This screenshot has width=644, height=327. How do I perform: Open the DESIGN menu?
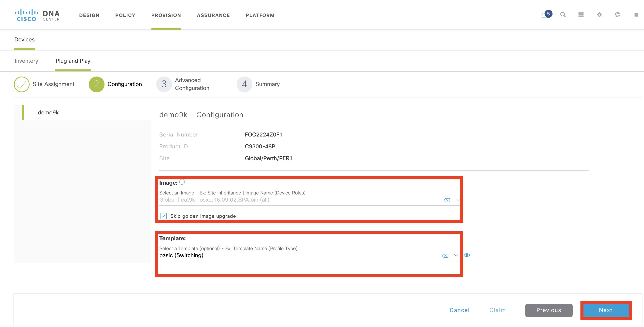[89, 15]
